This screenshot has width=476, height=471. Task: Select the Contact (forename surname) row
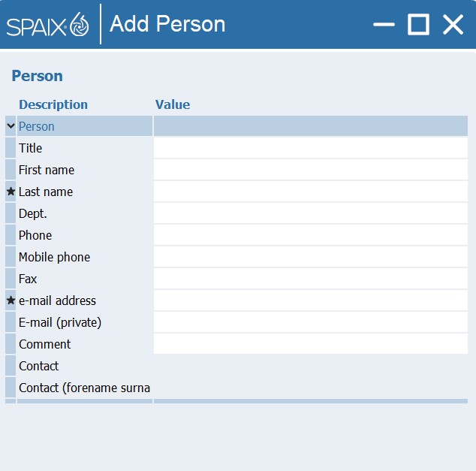[236, 388]
